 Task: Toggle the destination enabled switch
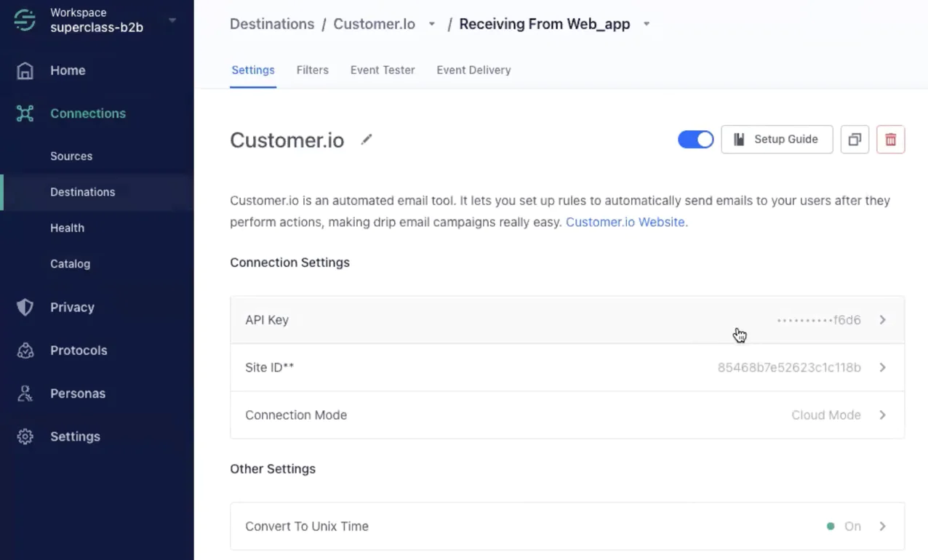click(695, 140)
